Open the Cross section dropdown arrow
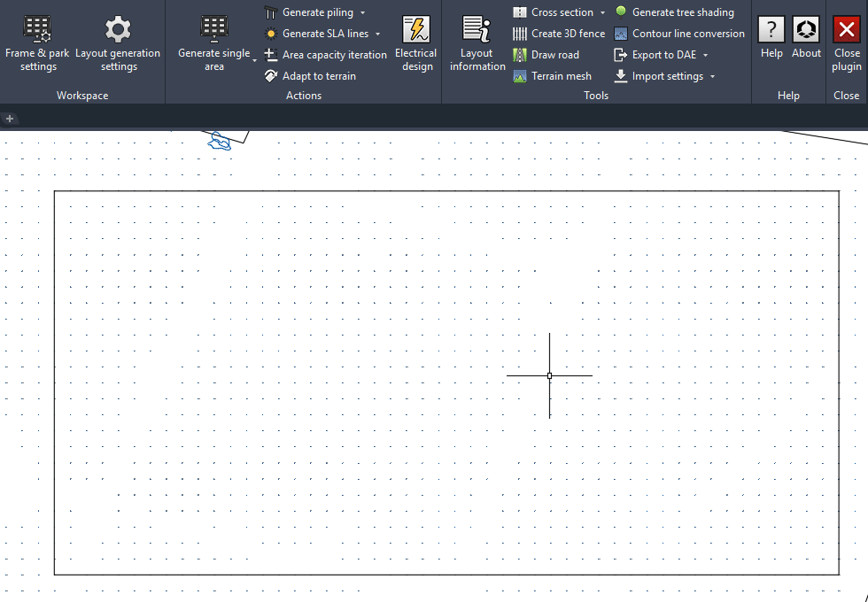Screen dimensions: 868x602 click(603, 13)
